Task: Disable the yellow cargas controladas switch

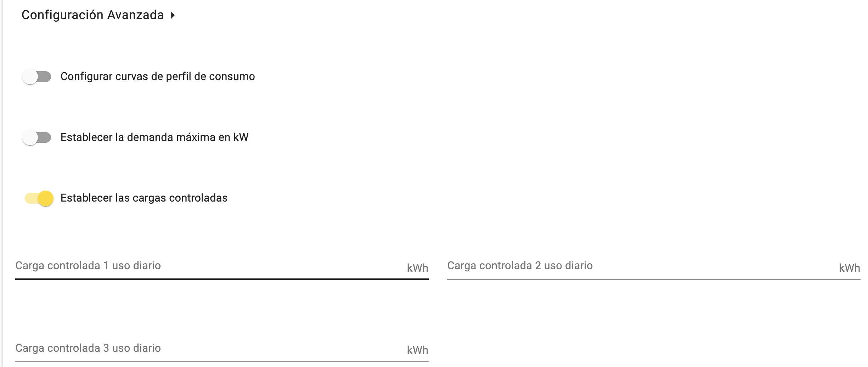Action: 39,198
